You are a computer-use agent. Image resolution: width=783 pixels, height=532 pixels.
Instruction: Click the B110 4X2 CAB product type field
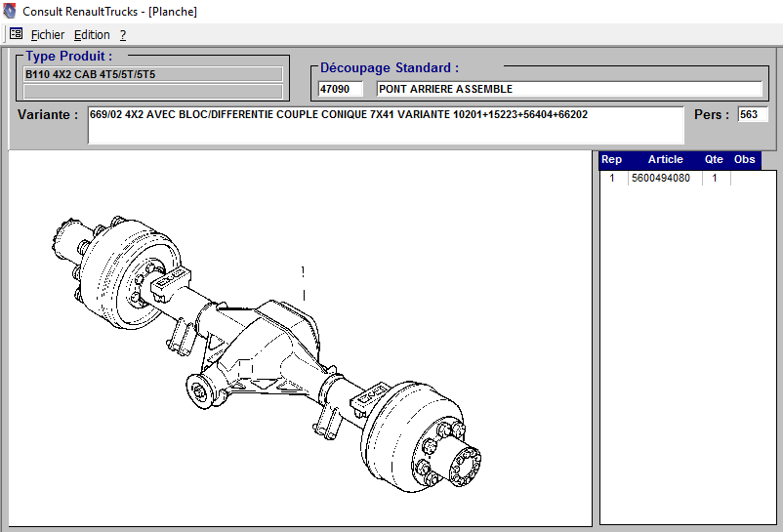tap(153, 74)
